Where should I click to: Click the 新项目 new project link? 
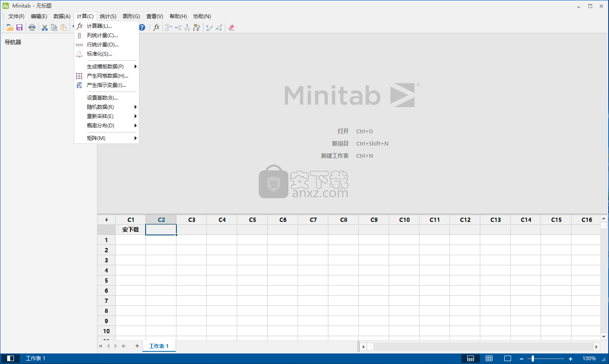click(x=340, y=143)
